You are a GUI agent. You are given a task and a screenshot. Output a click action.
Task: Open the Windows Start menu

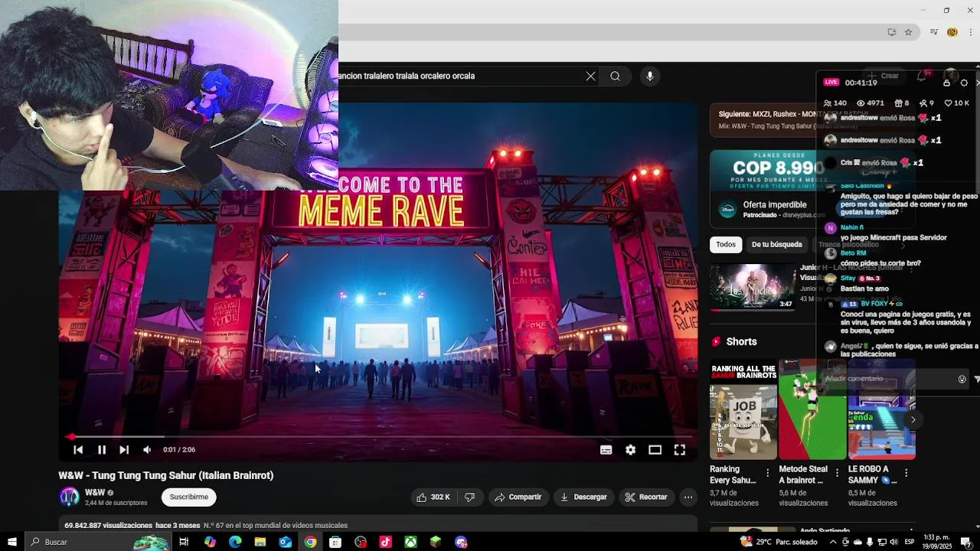tap(11, 542)
